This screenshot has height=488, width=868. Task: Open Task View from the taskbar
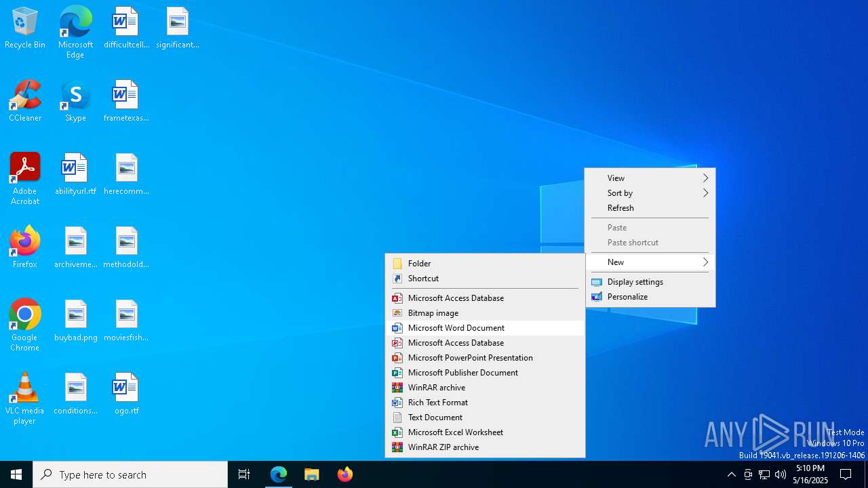(244, 474)
